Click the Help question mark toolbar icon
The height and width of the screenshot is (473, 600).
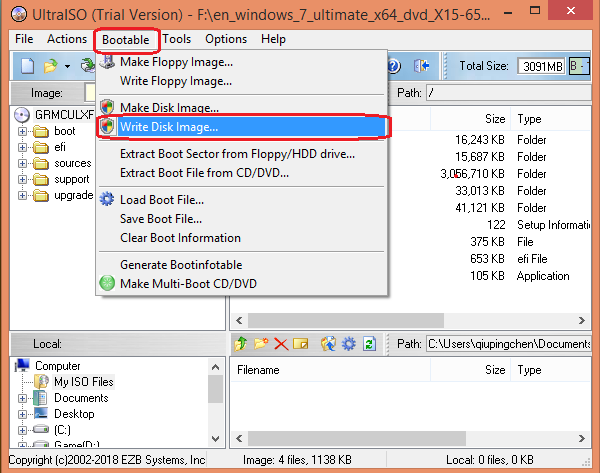[394, 66]
